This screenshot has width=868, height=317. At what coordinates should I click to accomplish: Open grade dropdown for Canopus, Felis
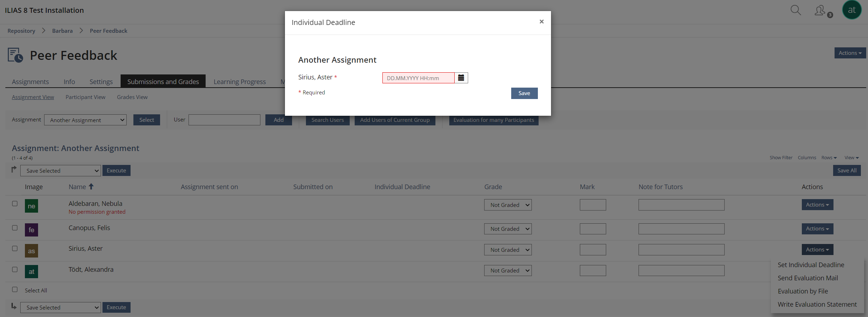pos(508,229)
